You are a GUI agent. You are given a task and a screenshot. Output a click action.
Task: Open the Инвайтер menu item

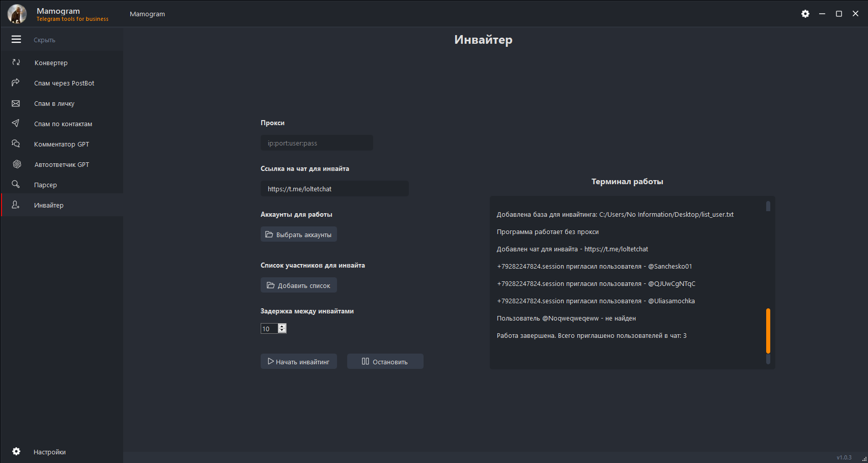tap(49, 205)
